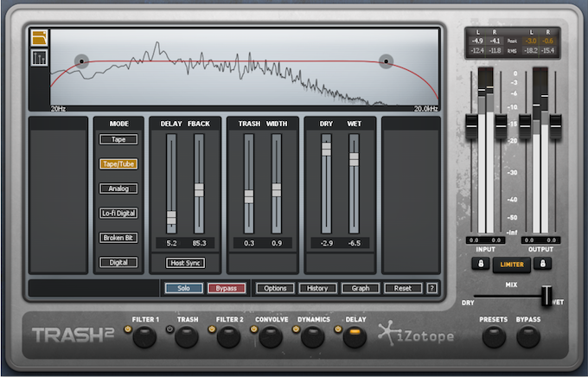Click the Wet slider handle
Viewport: 588px width, 377px height.
coord(354,159)
